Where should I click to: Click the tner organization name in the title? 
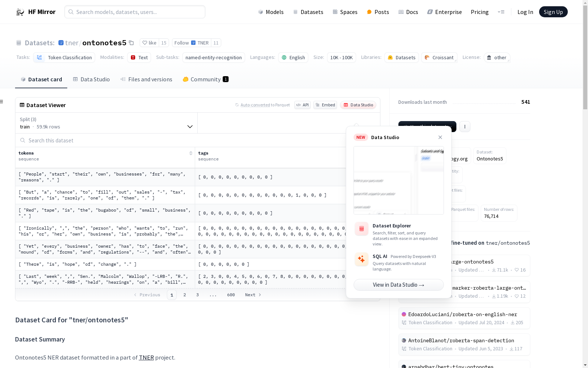pyautogui.click(x=72, y=43)
